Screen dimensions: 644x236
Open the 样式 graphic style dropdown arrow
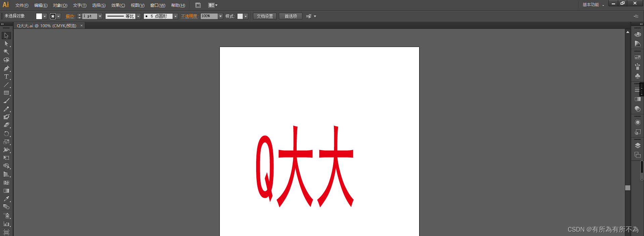point(246,16)
